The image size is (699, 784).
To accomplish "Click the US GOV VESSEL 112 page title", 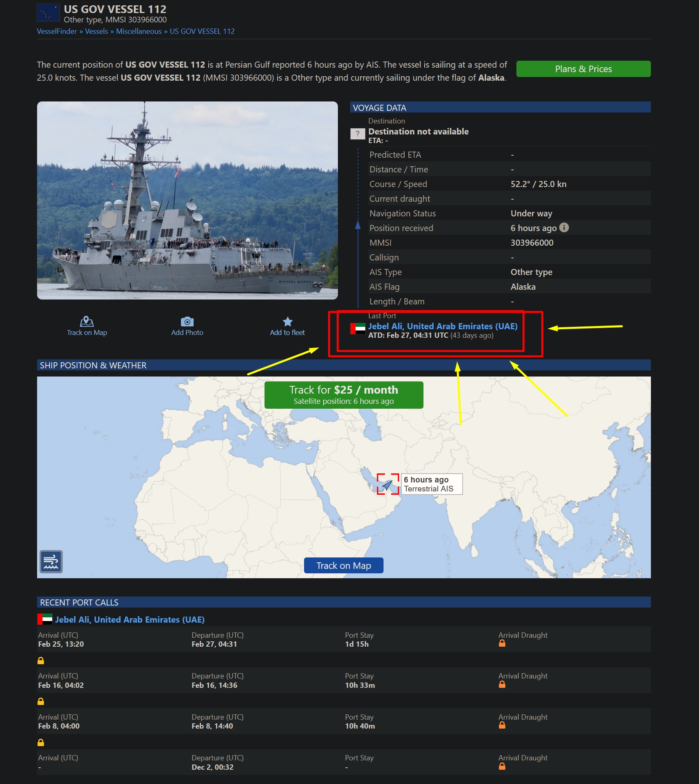I will [115, 9].
